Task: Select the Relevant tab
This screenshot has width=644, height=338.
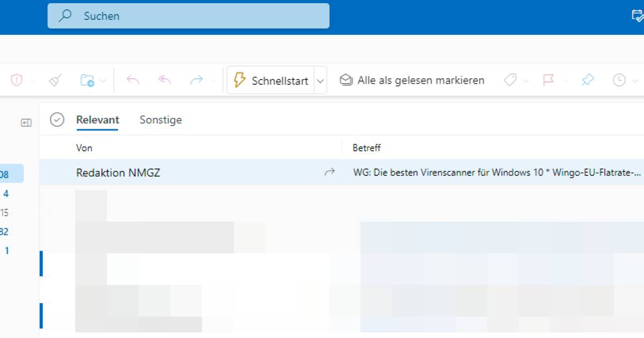Action: click(x=97, y=120)
